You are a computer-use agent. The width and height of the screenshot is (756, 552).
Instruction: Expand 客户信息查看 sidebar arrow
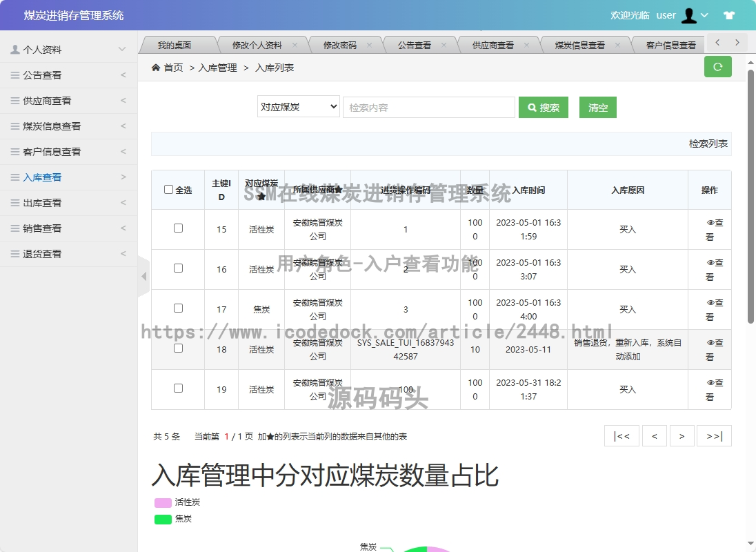point(123,151)
